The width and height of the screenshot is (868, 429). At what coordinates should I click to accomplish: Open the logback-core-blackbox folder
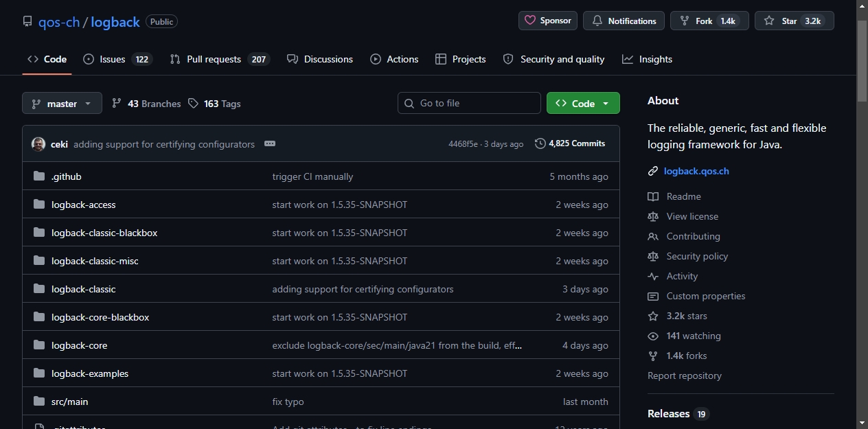click(x=100, y=317)
